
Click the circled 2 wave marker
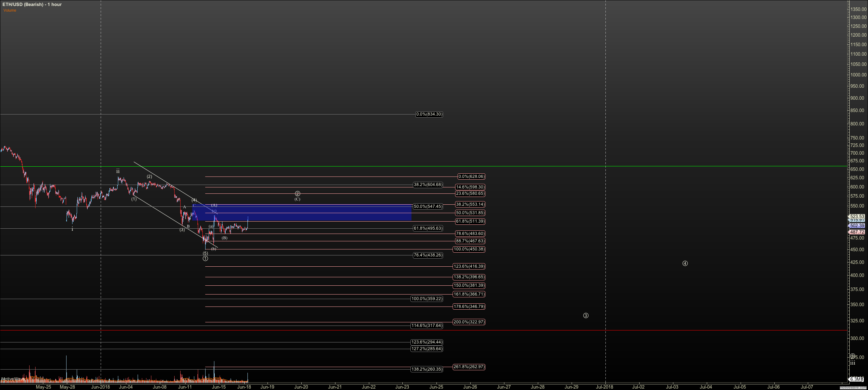point(297,194)
